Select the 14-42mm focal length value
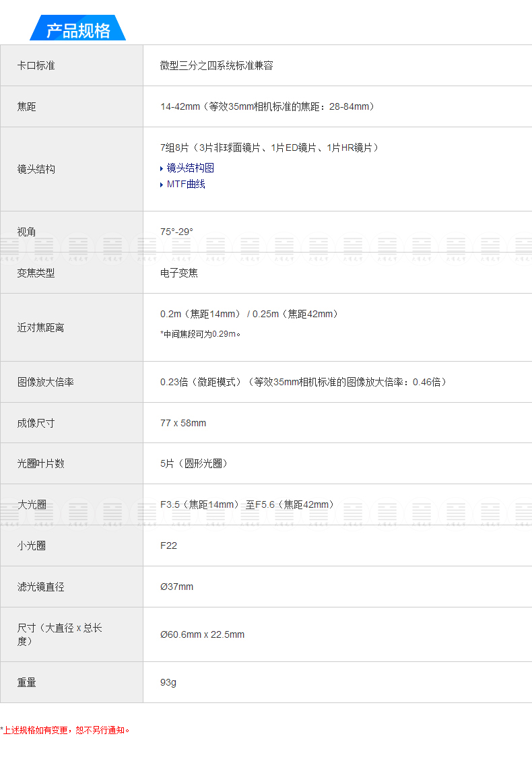The height and width of the screenshot is (759, 532). (267, 106)
